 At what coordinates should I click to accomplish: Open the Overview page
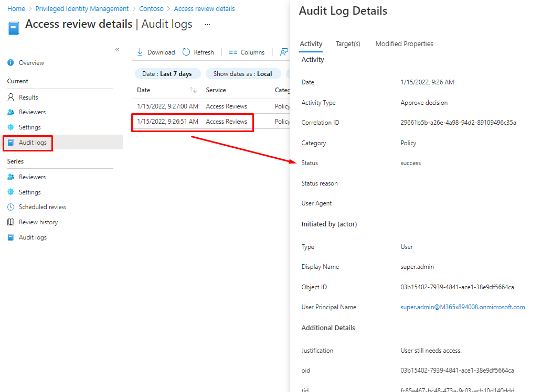point(31,63)
